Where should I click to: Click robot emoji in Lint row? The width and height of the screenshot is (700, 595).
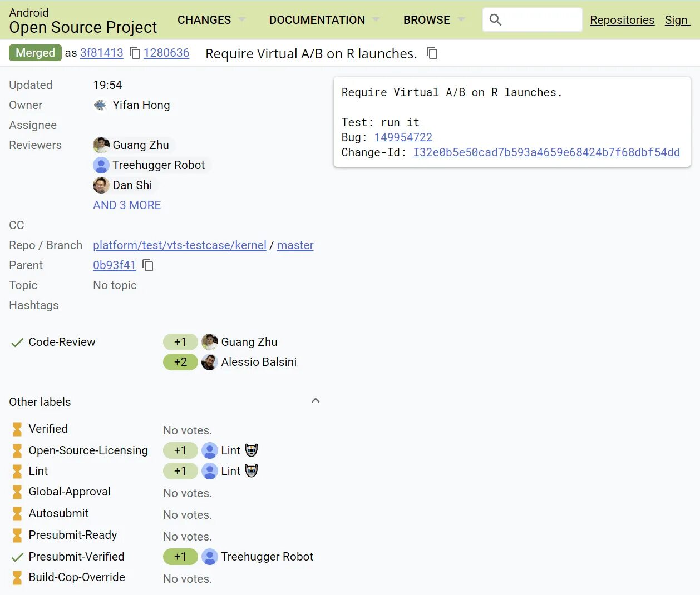coord(252,471)
